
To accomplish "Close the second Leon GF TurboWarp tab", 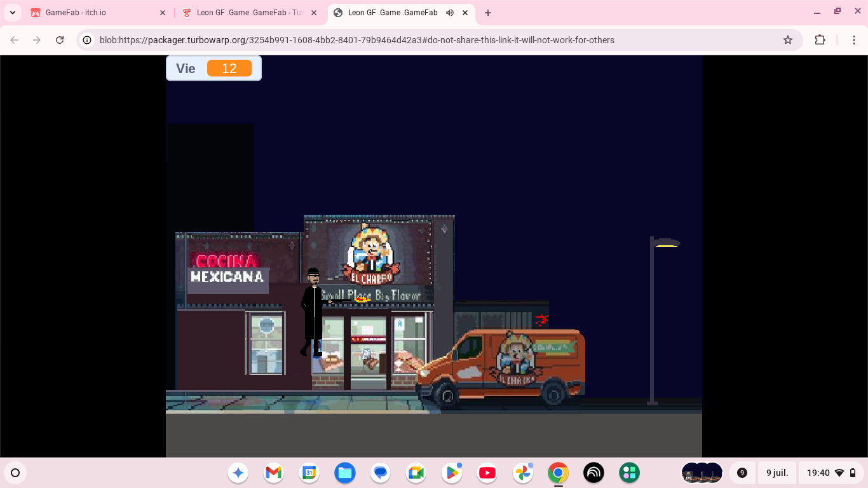I will (314, 13).
